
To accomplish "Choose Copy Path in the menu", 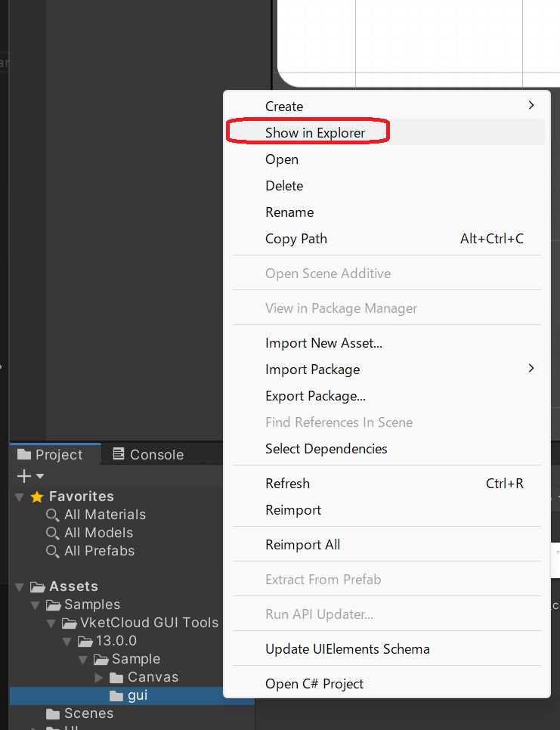I will coord(296,239).
